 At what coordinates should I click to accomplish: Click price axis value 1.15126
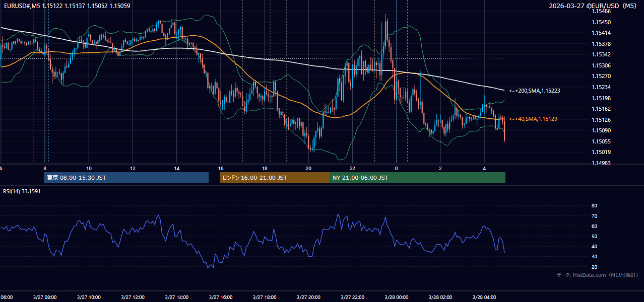601,120
